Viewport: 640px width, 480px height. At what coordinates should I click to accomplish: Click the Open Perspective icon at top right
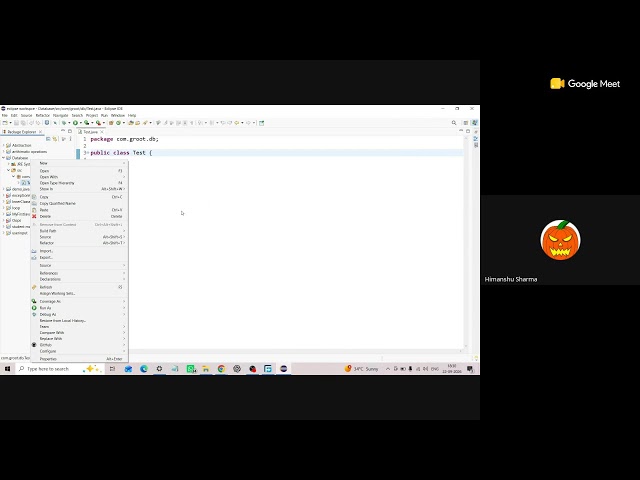pyautogui.click(x=466, y=123)
